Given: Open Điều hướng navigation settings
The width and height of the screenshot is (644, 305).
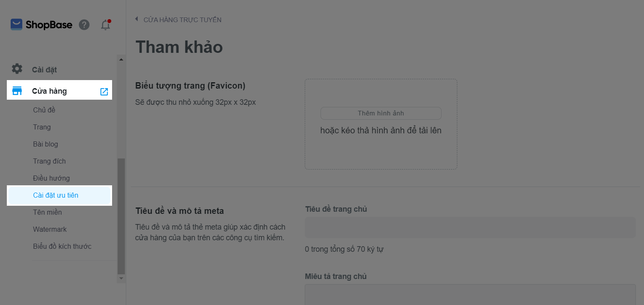Looking at the screenshot, I should pyautogui.click(x=52, y=178).
